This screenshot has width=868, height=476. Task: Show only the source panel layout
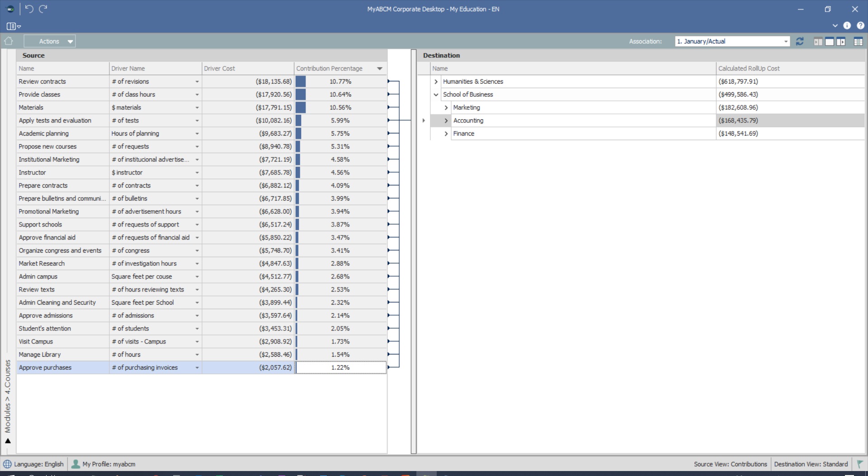pos(818,42)
